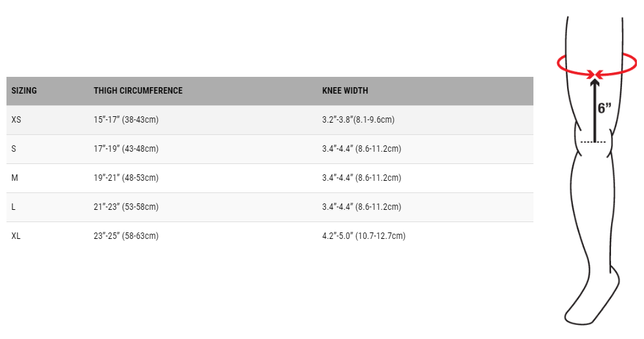Click the 3.2"-3.8" XS knee width value
Viewport: 644px width, 339px height.
pos(358,120)
